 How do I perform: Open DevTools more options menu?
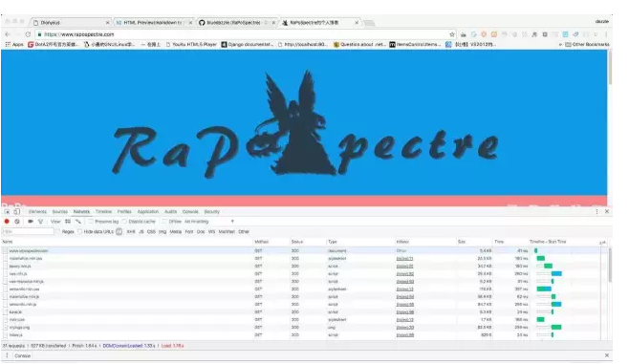pyautogui.click(x=596, y=212)
